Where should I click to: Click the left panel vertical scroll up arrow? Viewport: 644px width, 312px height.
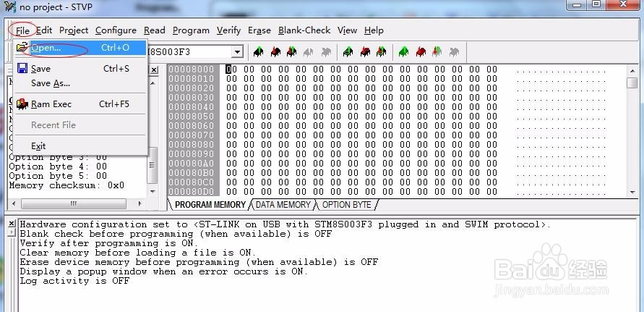153,83
